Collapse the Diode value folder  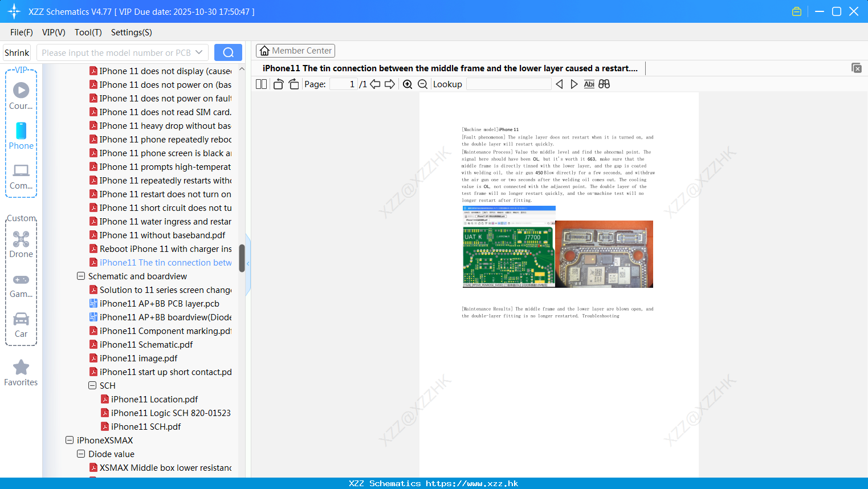tap(81, 454)
